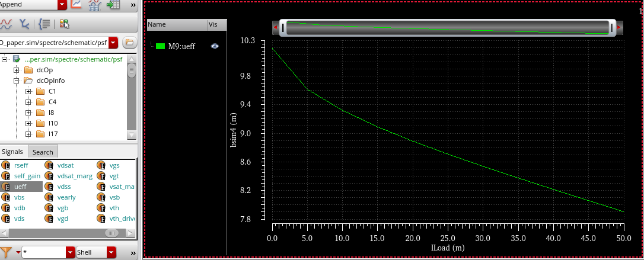
Task: Toggle visibility eye for M9:ueff trace
Action: tap(215, 46)
